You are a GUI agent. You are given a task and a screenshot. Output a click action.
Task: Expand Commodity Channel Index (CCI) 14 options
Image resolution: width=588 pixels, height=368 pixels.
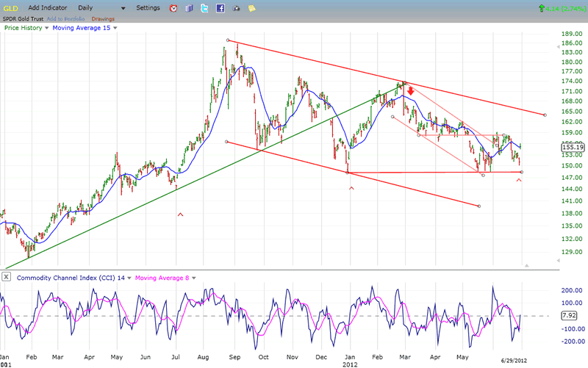click(x=130, y=277)
